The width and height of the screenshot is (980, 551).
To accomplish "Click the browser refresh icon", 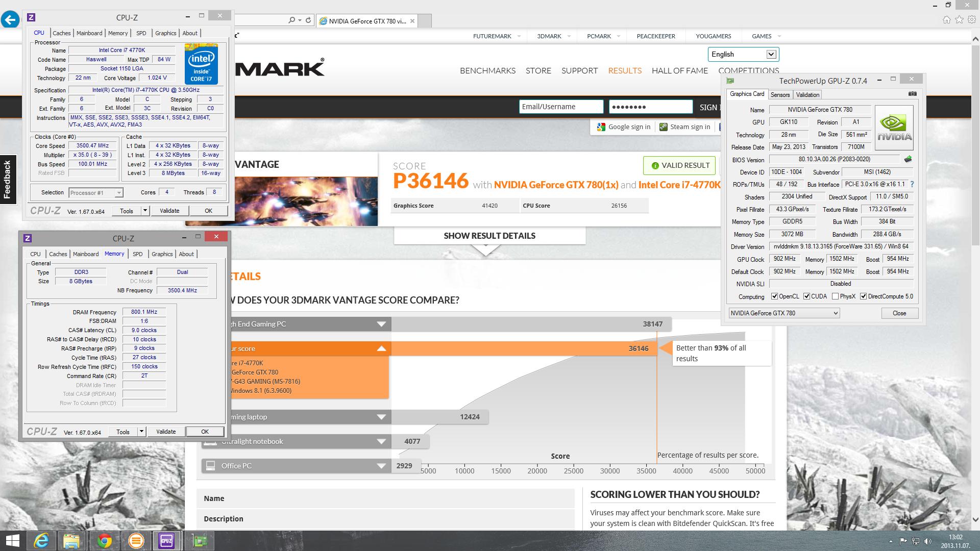I will coord(308,20).
